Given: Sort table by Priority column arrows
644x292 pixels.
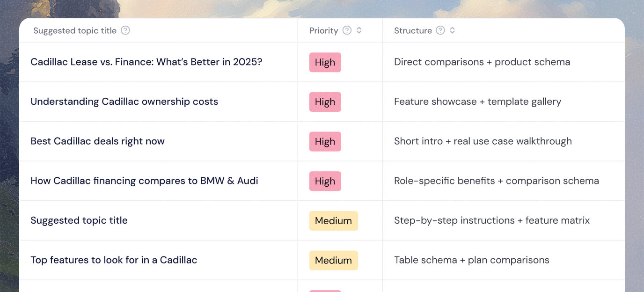Looking at the screenshot, I should tap(359, 30).
